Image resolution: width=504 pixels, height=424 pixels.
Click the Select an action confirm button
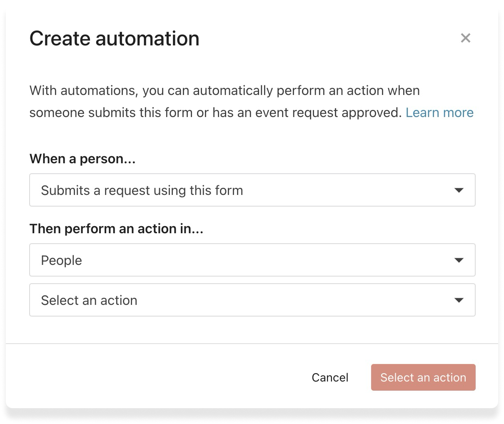point(423,377)
